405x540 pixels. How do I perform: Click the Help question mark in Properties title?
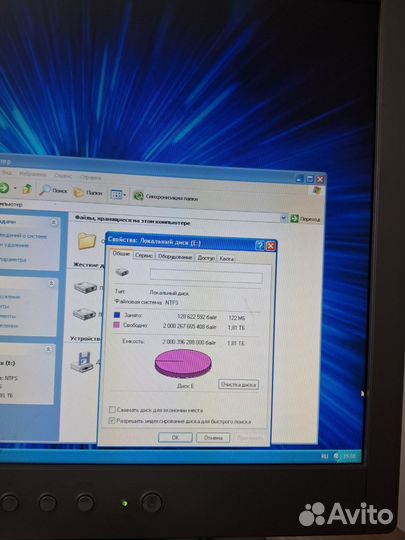(260, 246)
